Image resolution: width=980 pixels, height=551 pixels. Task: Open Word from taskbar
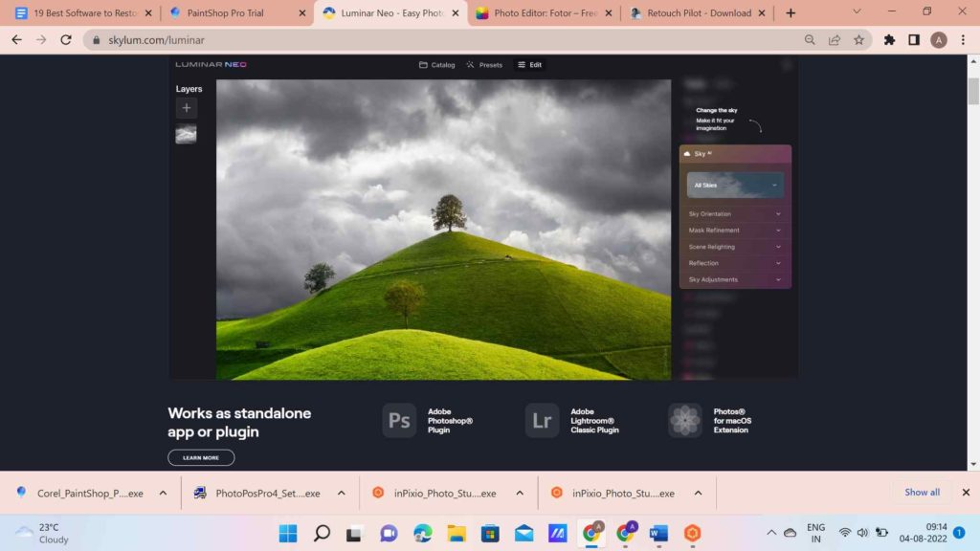click(x=658, y=533)
